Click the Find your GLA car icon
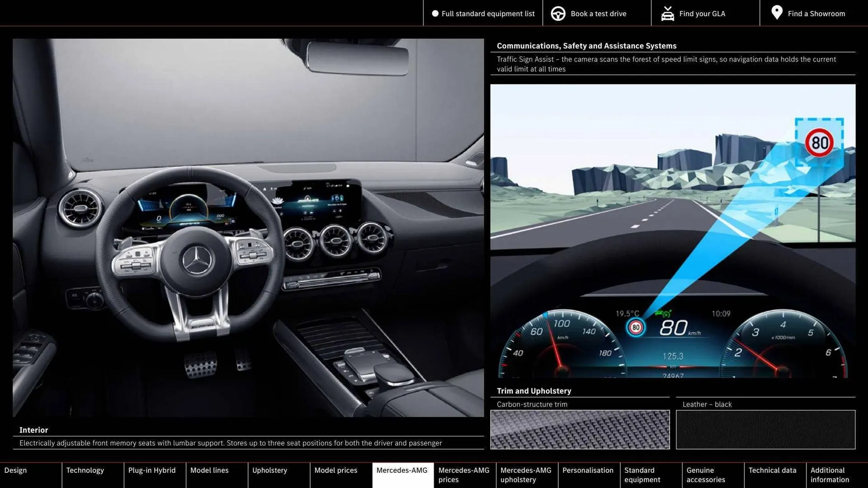This screenshot has height=488, width=868. [x=667, y=13]
